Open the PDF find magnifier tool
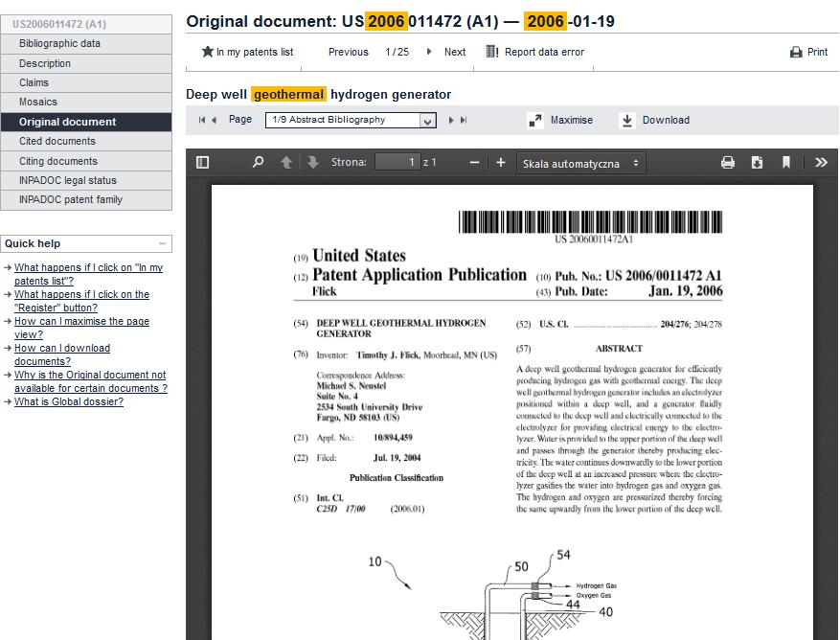This screenshot has width=840, height=640. [x=258, y=162]
